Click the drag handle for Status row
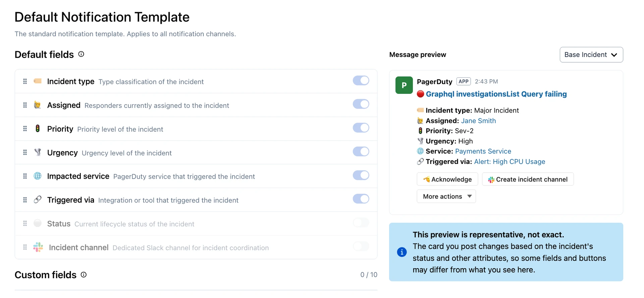 coord(25,223)
